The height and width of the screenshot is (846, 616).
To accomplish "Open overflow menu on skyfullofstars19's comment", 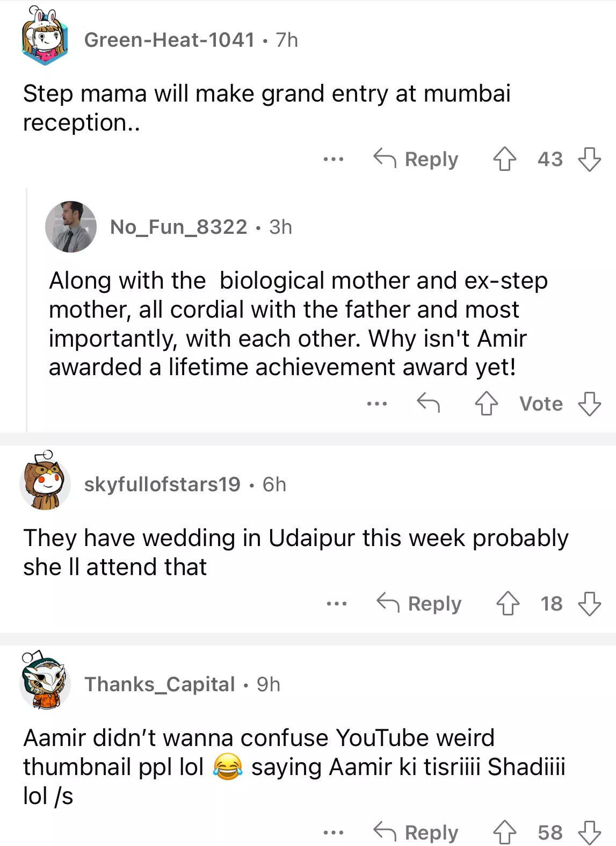I will pyautogui.click(x=337, y=604).
